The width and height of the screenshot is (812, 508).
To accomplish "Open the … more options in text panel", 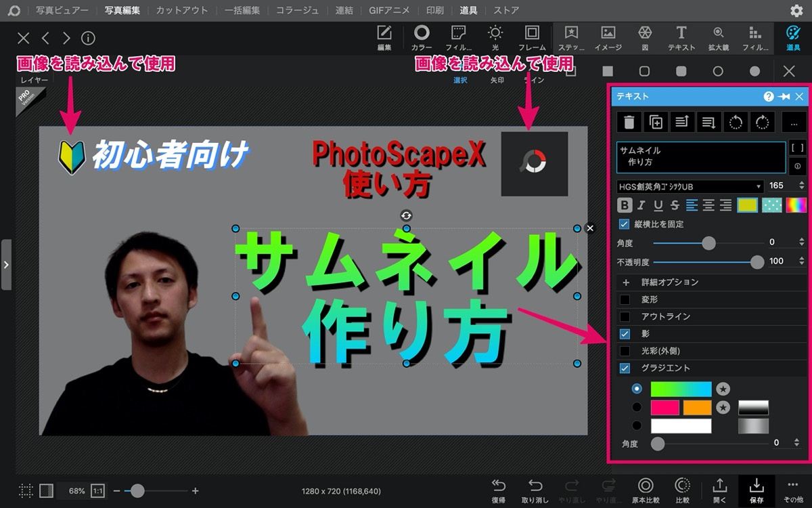I will [x=794, y=122].
